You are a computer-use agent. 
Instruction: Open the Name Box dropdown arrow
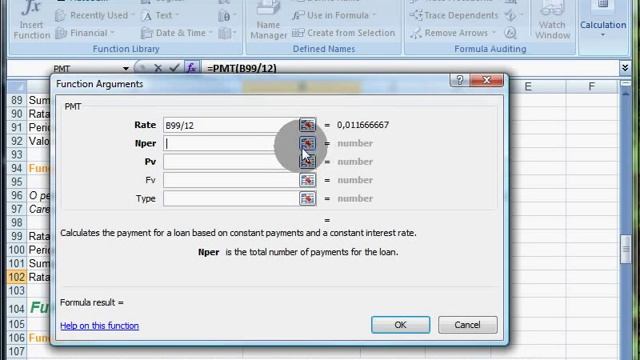point(126,69)
